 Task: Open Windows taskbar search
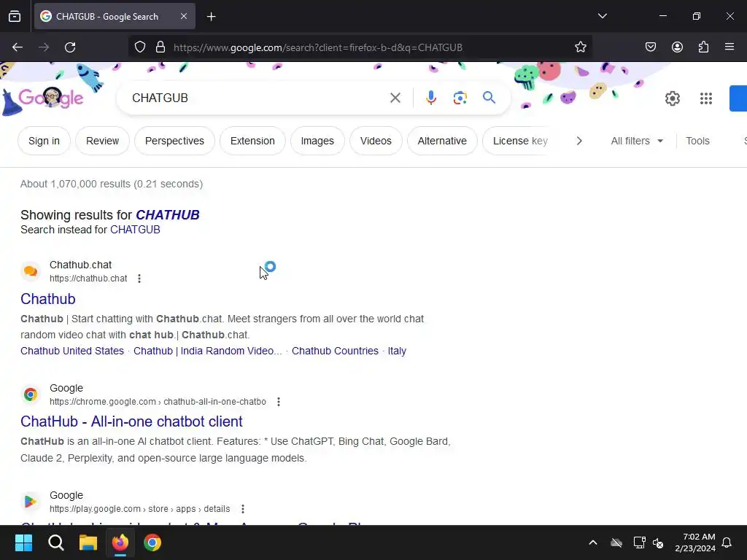[x=55, y=542]
